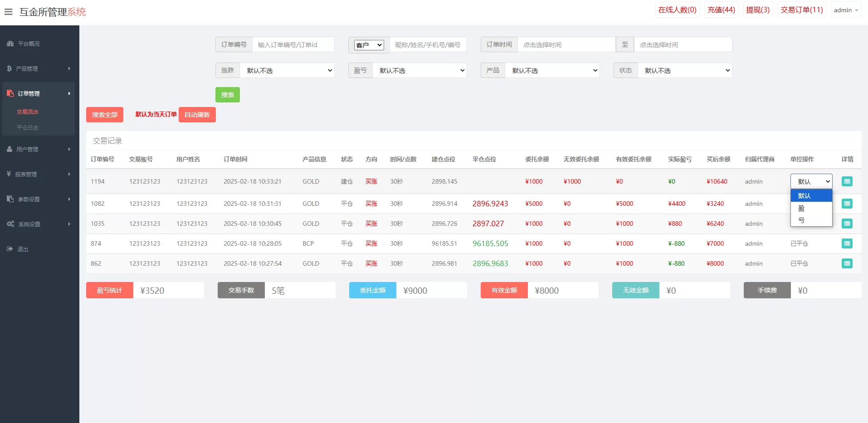Click the green 搜索 button

click(227, 95)
